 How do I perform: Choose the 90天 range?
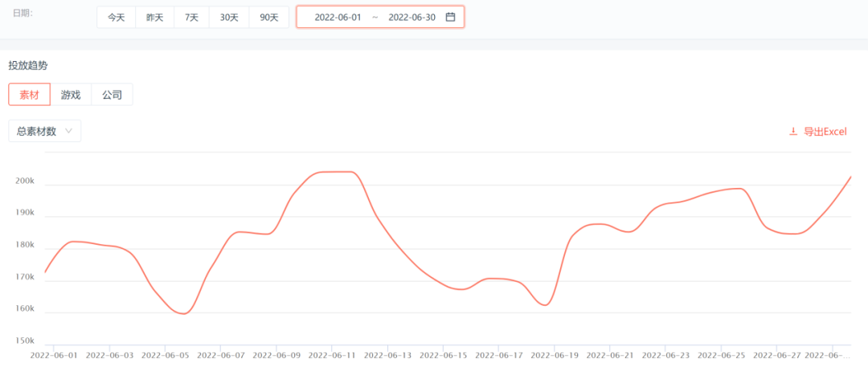tap(269, 17)
